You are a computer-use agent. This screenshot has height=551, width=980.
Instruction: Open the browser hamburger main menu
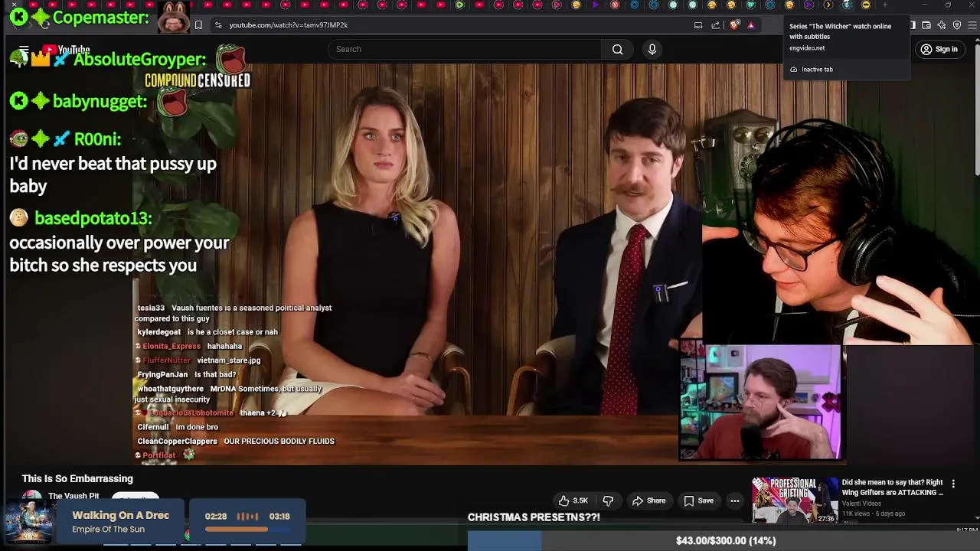point(973,25)
